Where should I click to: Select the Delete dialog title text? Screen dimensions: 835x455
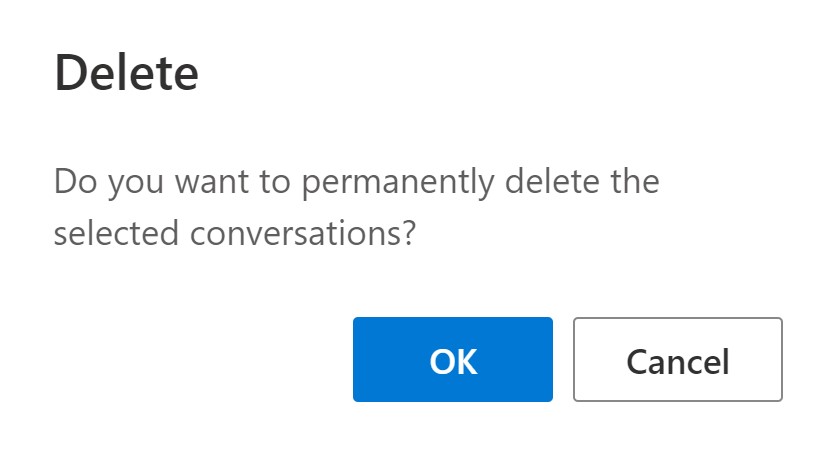click(x=127, y=72)
